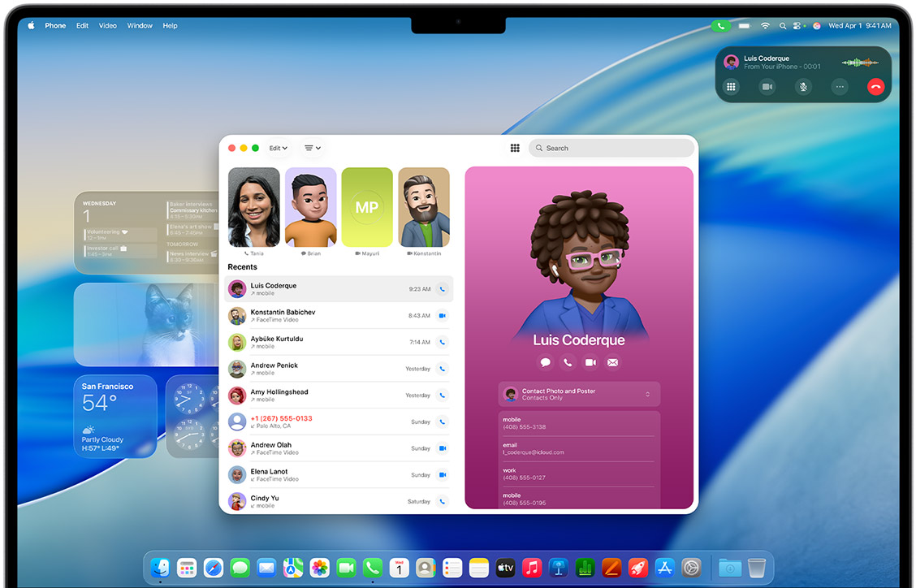Show more options in the call panel
This screenshot has width=916, height=588.
pyautogui.click(x=840, y=87)
